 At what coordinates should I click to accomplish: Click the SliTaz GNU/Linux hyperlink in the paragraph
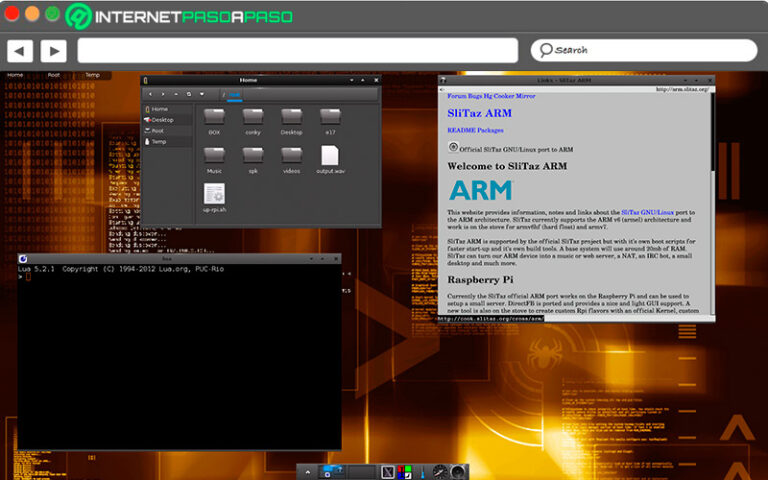tap(651, 212)
